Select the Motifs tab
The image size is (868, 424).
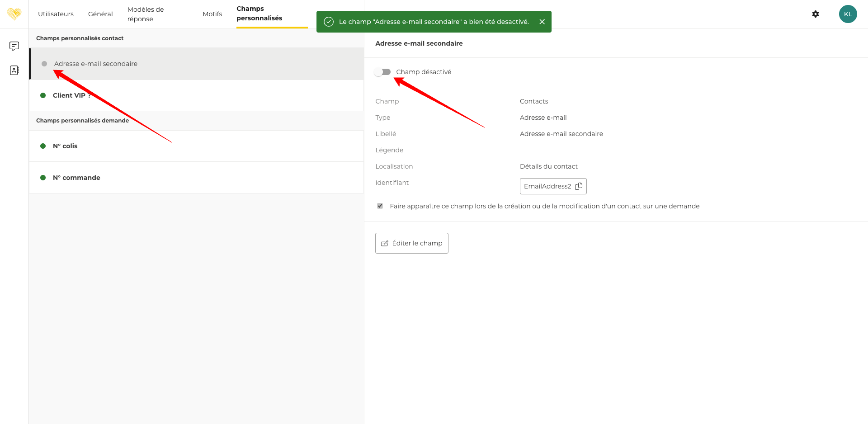212,14
